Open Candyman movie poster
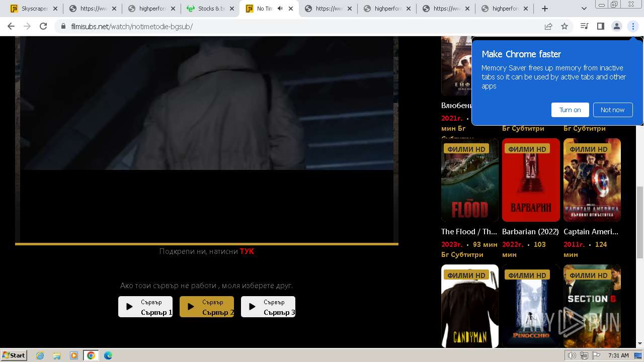This screenshot has height=362, width=644. pyautogui.click(x=470, y=306)
